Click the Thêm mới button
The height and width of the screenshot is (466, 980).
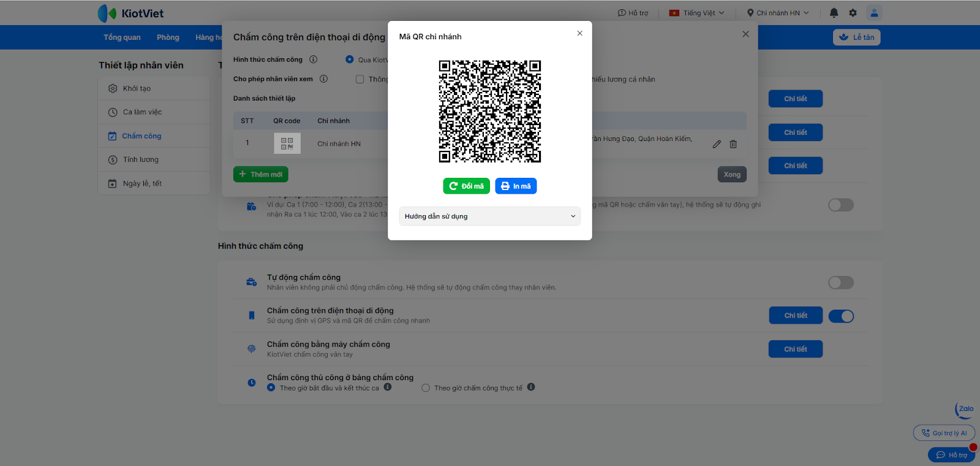(260, 174)
